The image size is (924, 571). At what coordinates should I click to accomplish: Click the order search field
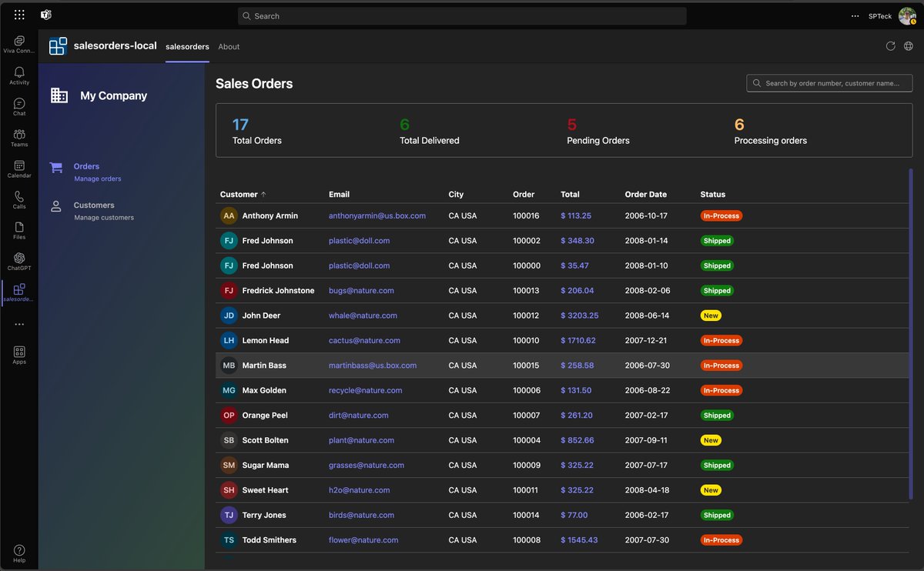tap(829, 82)
